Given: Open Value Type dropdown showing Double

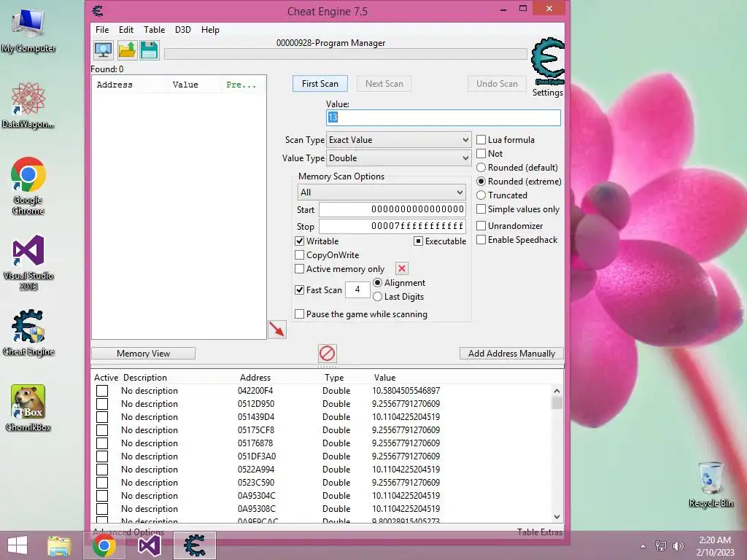Looking at the screenshot, I should tap(399, 158).
